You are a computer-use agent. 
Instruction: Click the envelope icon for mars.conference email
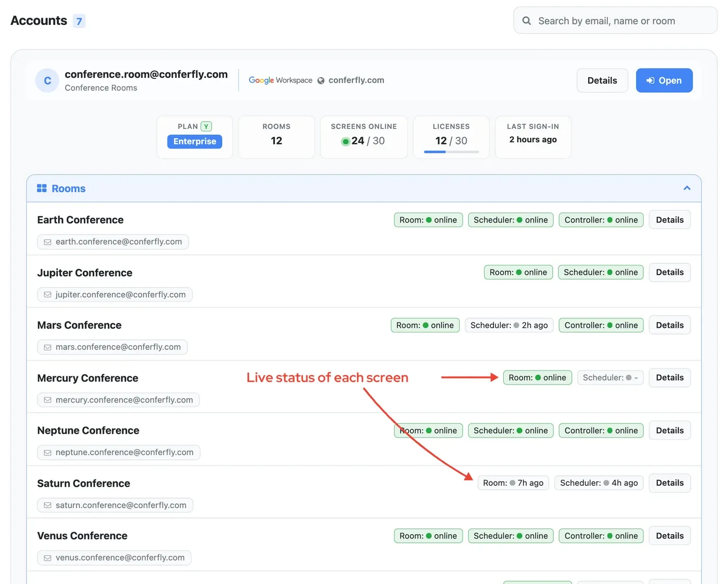coord(47,347)
